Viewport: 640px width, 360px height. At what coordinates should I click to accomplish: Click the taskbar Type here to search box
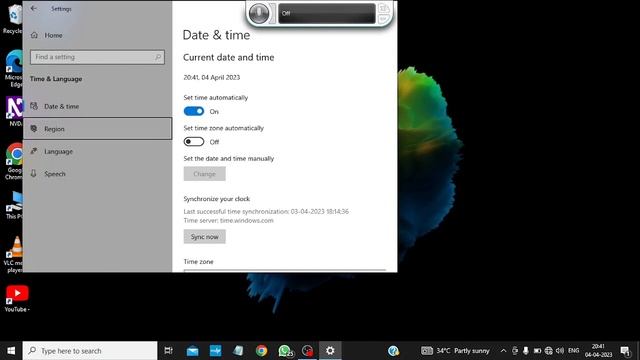[x=90, y=351]
